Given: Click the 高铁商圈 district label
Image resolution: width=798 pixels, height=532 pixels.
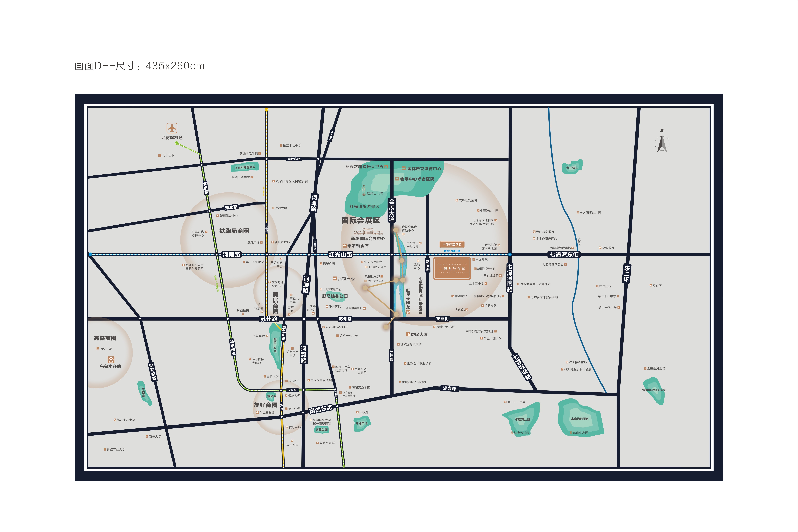Looking at the screenshot, I should pos(105,338).
